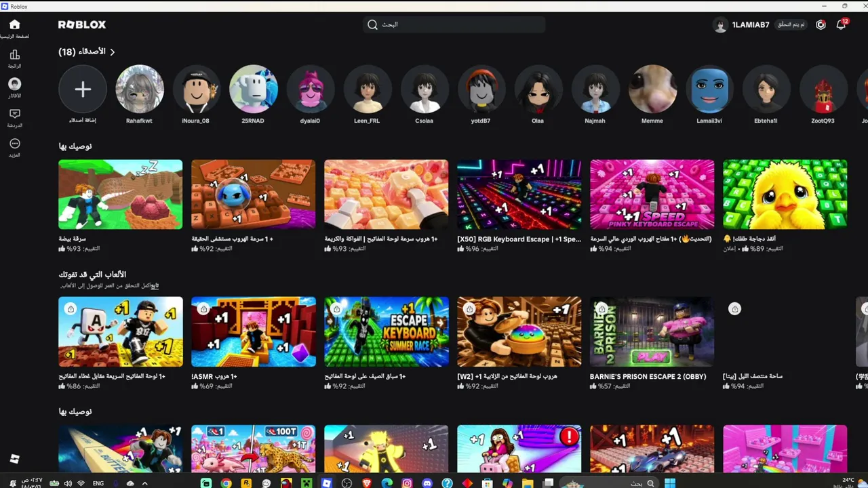Show hidden tray icons with the taskbar chevron
The image size is (868, 488).
point(145,483)
